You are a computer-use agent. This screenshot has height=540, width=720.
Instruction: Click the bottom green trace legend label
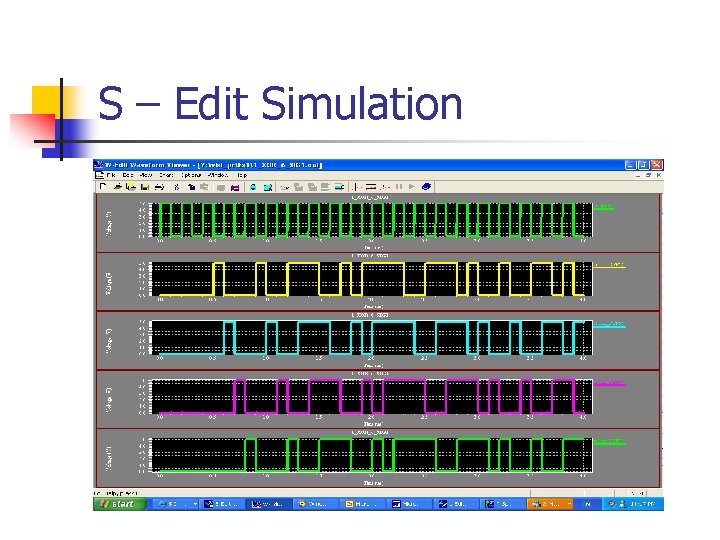pos(610,442)
